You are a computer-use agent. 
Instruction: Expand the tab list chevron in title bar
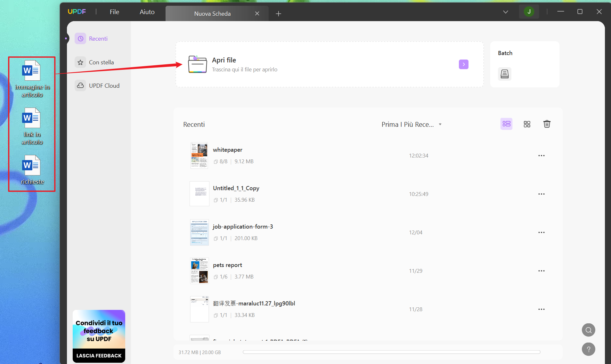pyautogui.click(x=505, y=12)
